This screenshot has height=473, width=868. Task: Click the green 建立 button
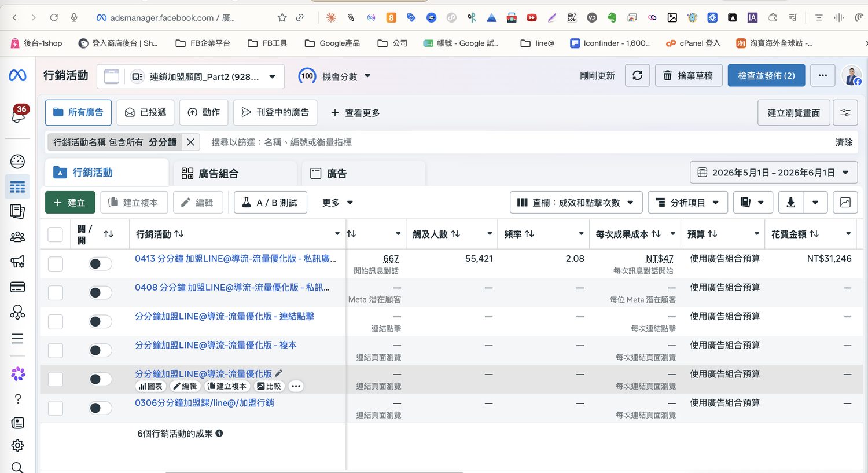(x=69, y=202)
